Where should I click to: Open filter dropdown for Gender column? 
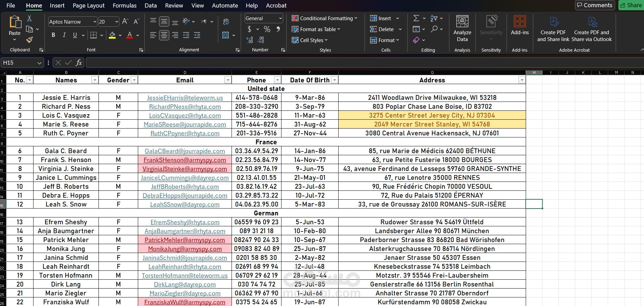134,80
